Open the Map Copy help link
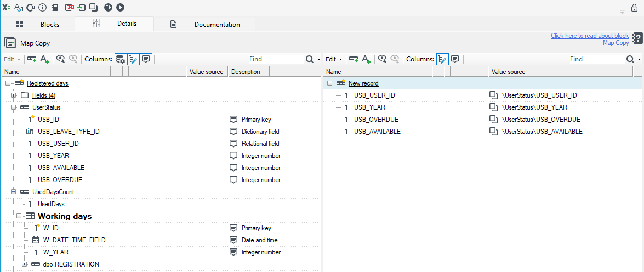The width and height of the screenshot is (644, 272). pos(615,43)
